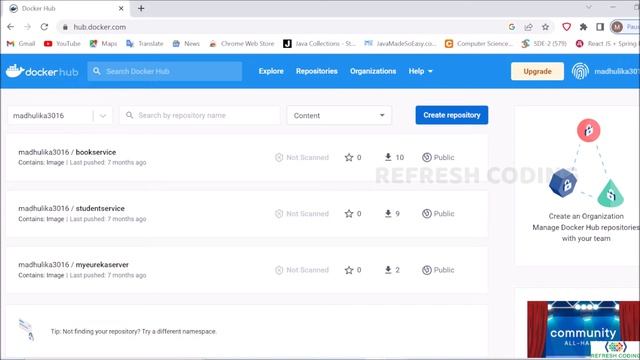Screen dimensions: 640x360
Task: Click the padlock site info icon
Action: click(x=65, y=27)
